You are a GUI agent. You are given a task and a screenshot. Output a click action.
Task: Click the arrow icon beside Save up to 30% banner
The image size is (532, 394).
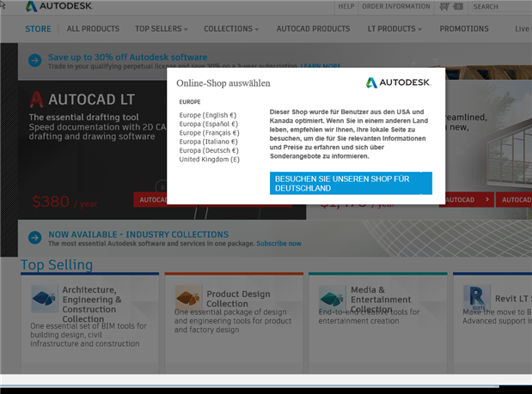pyautogui.click(x=34, y=61)
